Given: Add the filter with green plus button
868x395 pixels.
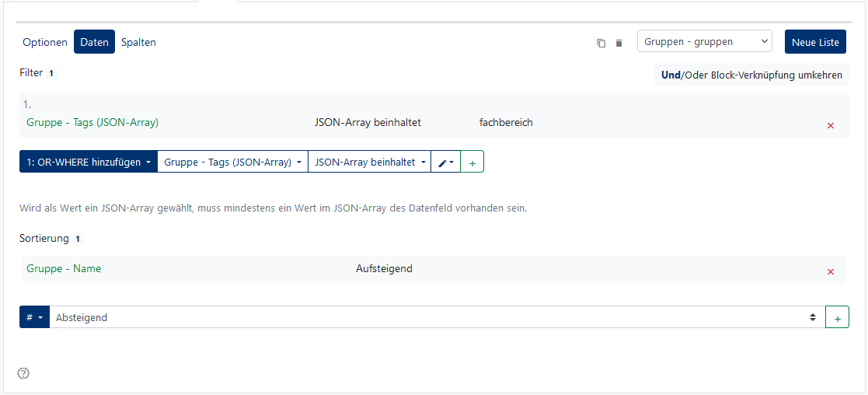Looking at the screenshot, I should click(472, 162).
